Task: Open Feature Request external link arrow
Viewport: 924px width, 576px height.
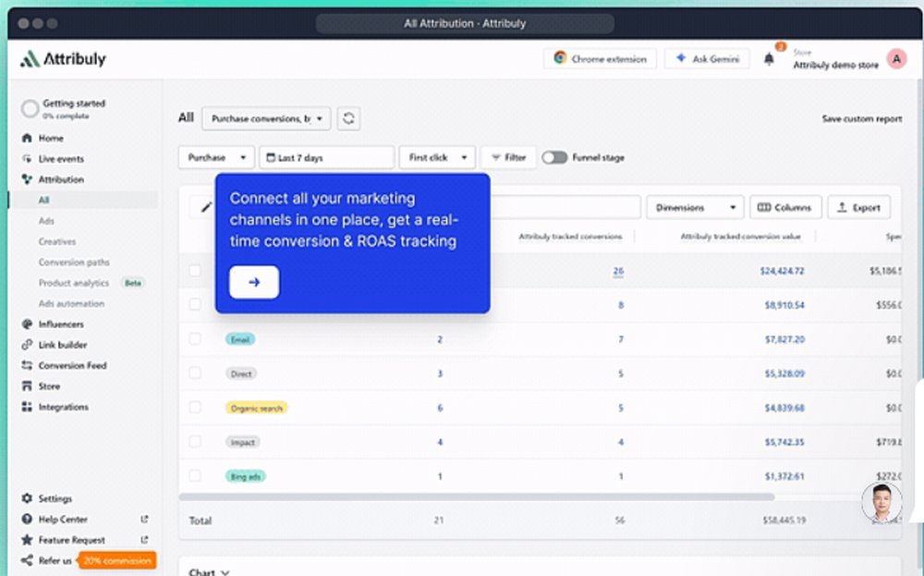Action: click(x=144, y=539)
